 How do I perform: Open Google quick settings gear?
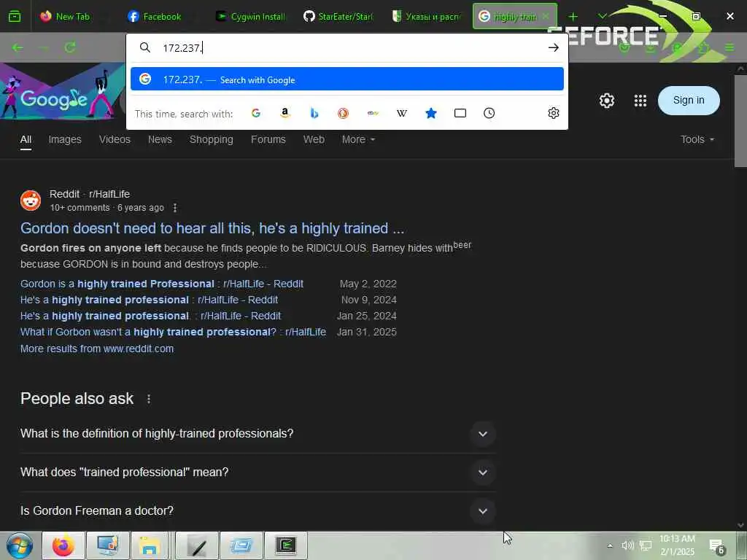(606, 101)
